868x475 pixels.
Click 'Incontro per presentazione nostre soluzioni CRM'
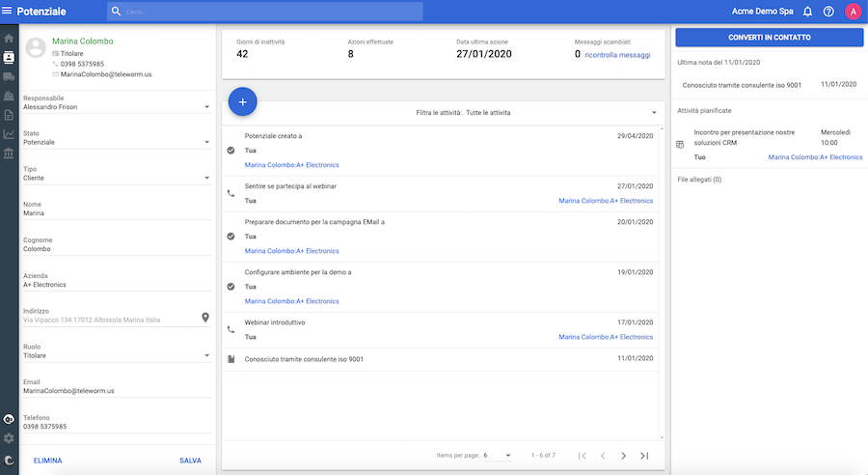[744, 137]
